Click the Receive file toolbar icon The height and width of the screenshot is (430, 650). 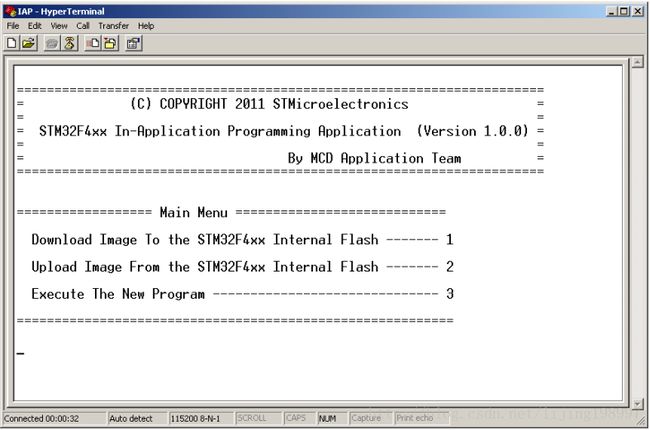[110, 43]
